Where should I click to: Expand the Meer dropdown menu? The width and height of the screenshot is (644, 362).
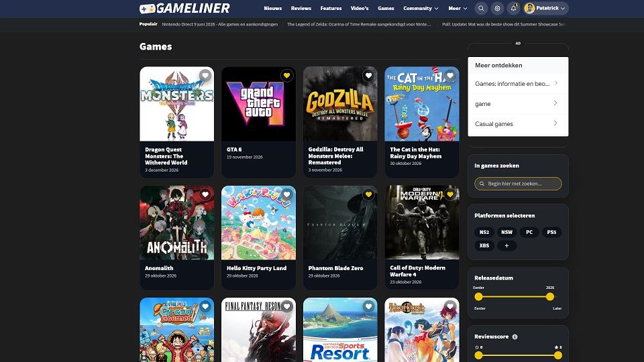click(458, 8)
